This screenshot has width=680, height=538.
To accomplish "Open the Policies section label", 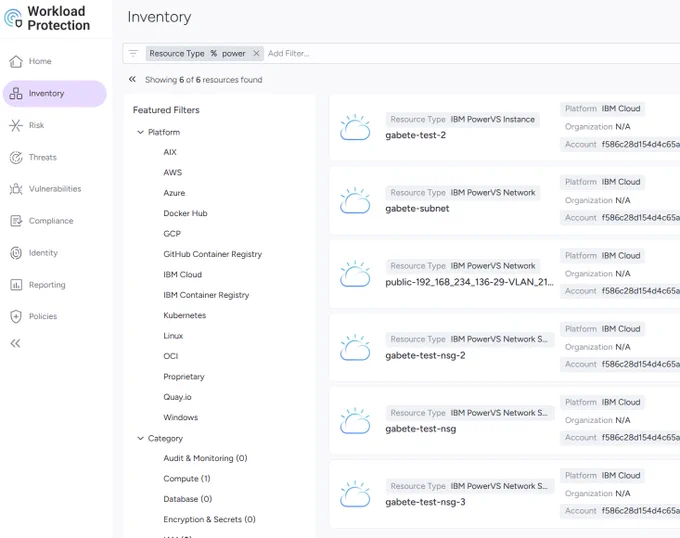I will pos(43,316).
